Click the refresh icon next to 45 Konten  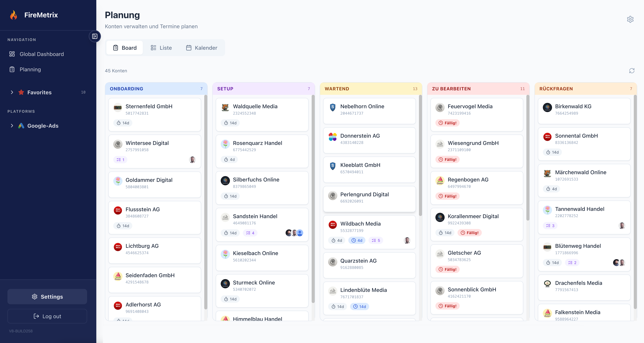632,71
